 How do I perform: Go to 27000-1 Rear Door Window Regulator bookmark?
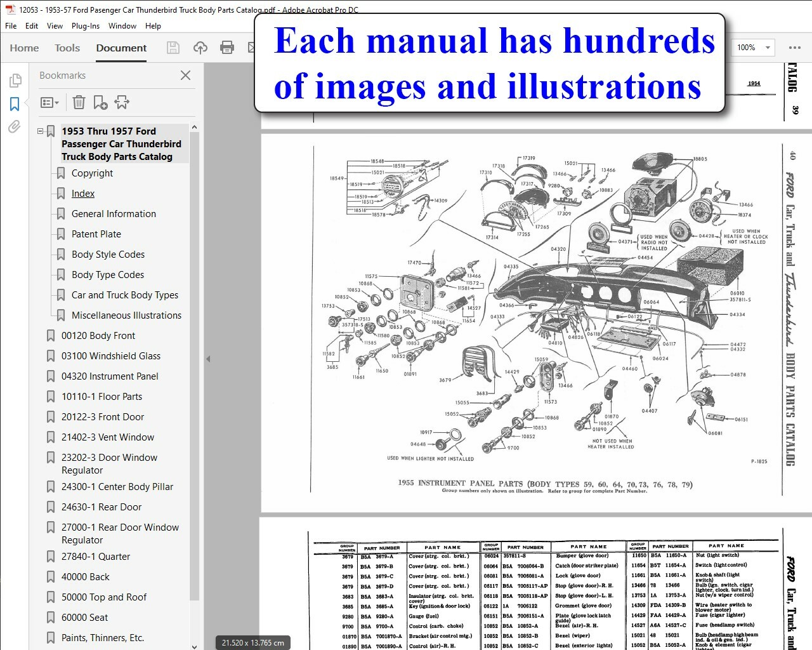click(x=120, y=534)
